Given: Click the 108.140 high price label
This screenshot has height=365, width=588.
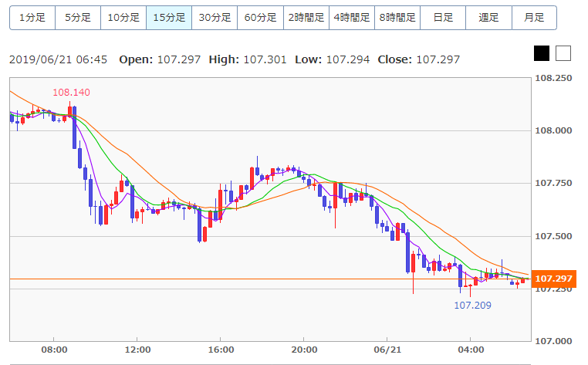Looking at the screenshot, I should [71, 93].
